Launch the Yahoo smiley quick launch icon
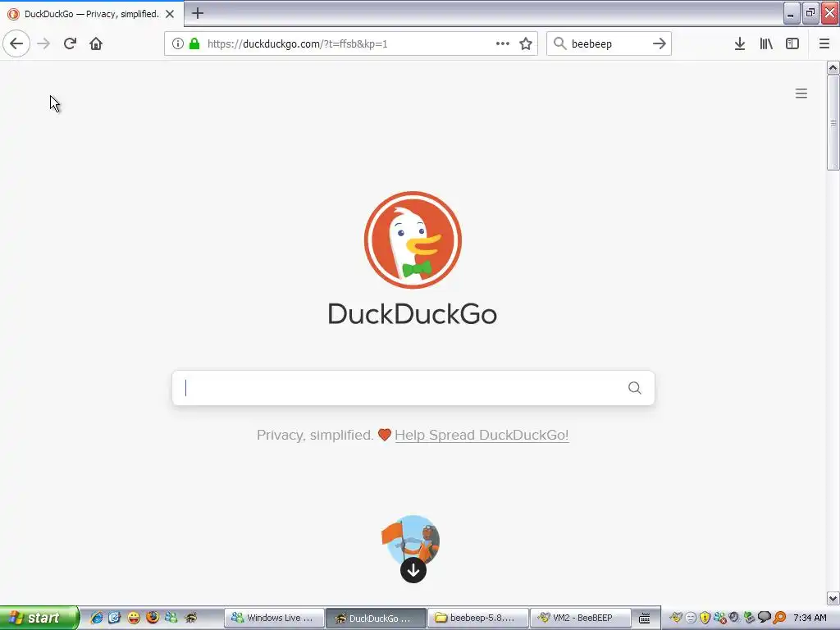Image resolution: width=840 pixels, height=630 pixels. (134, 618)
